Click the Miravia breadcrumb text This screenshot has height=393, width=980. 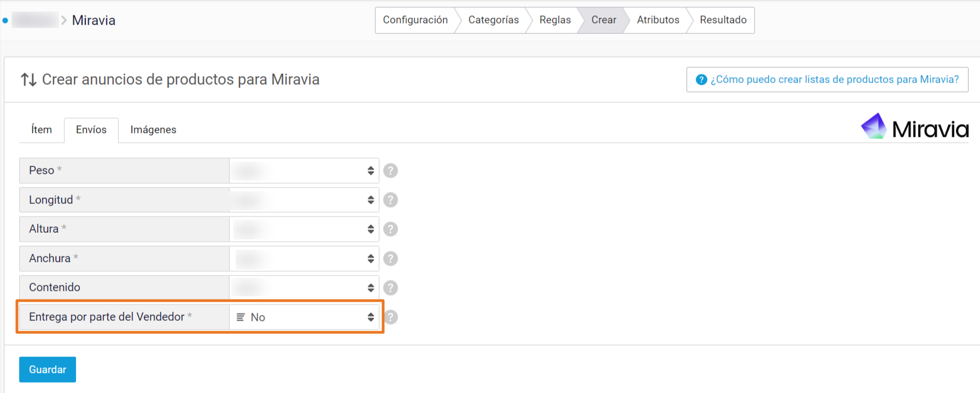(x=93, y=21)
